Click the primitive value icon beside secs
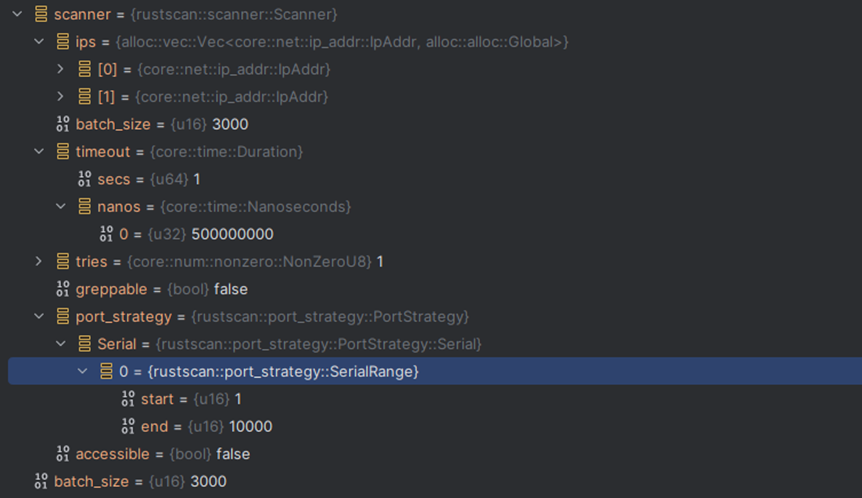The image size is (862, 498). point(85,179)
